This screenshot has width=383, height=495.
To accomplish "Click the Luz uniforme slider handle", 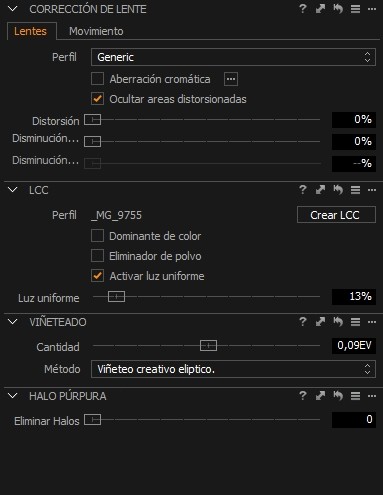I will pyautogui.click(x=116, y=296).
